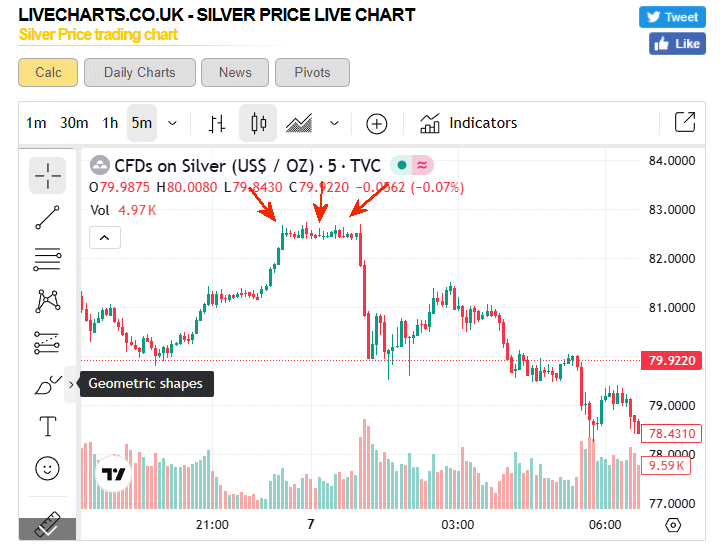This screenshot has width=724, height=546.
Task: Open the fullscreen popup chart icon
Action: (685, 123)
